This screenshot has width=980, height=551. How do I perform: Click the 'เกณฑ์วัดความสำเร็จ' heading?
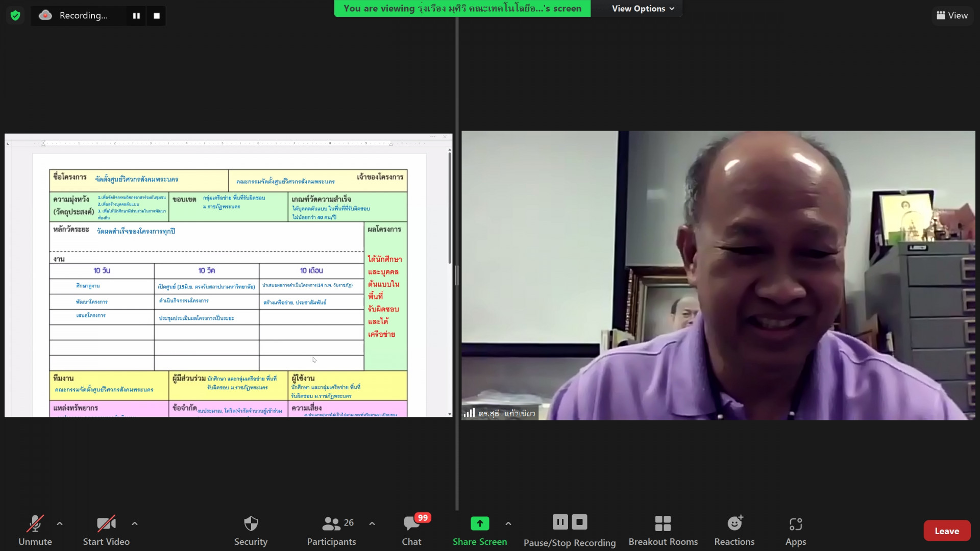[322, 199]
